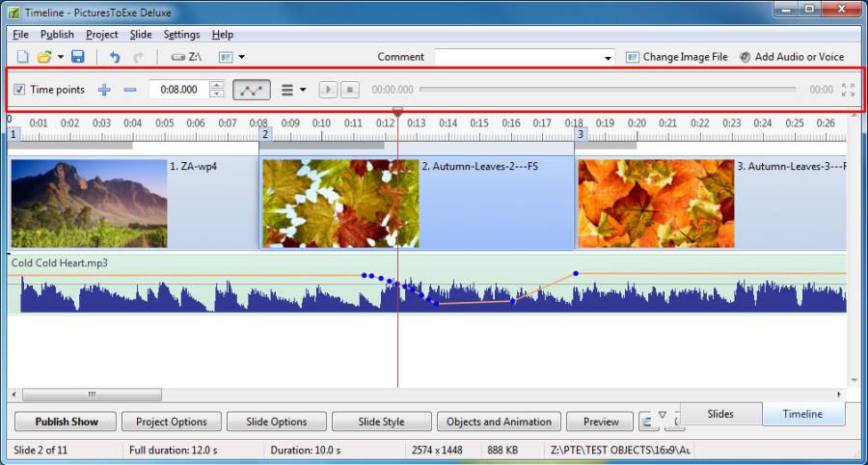Select the Autumn-Leaves-3 slide thumbnail
This screenshot has height=465, width=868.
(x=656, y=204)
